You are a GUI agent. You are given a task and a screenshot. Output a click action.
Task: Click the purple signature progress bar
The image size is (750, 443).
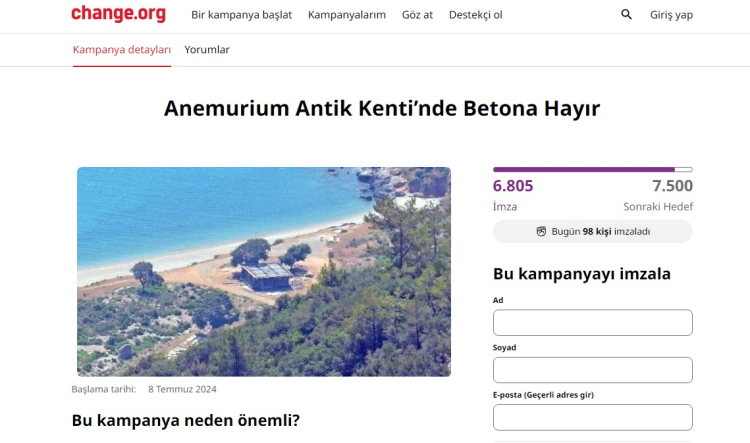tap(593, 169)
